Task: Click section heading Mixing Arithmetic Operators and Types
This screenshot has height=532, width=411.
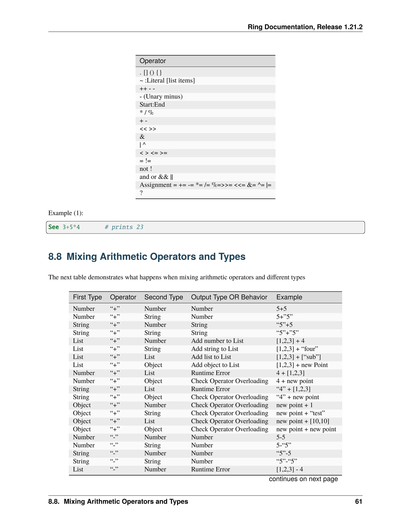Action: point(147,257)
